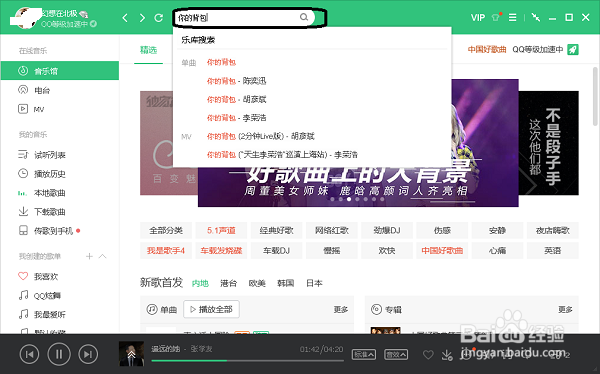The height and width of the screenshot is (374, 600).
Task: Open the 欢快 category
Action: [x=387, y=251]
